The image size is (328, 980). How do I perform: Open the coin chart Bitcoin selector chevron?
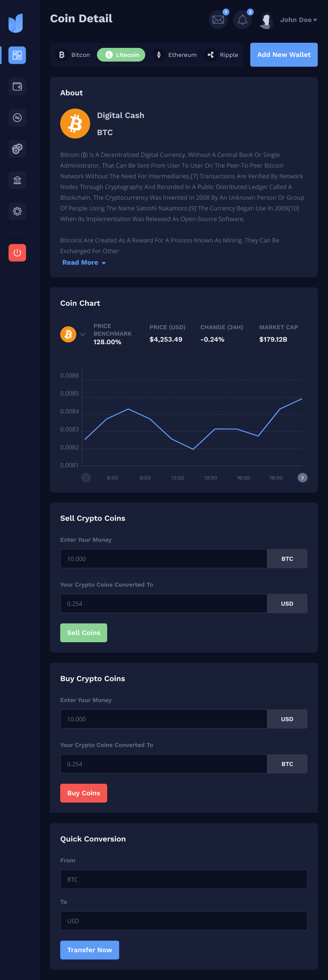(83, 334)
